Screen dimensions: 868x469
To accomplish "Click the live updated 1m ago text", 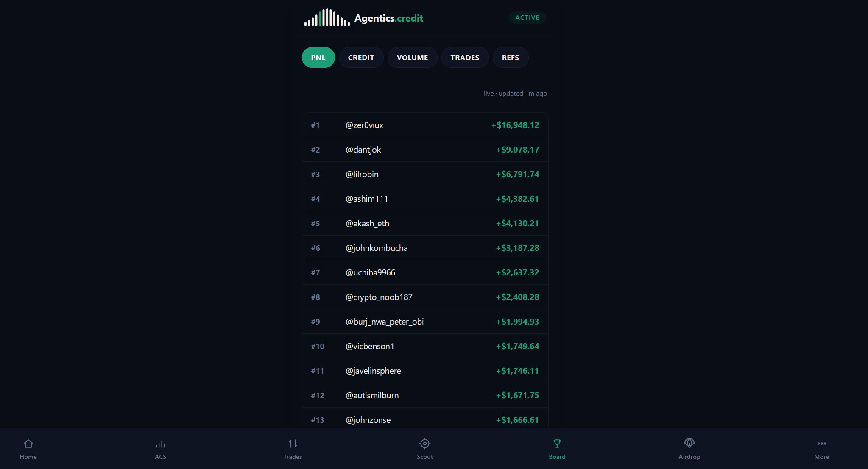I will point(515,93).
